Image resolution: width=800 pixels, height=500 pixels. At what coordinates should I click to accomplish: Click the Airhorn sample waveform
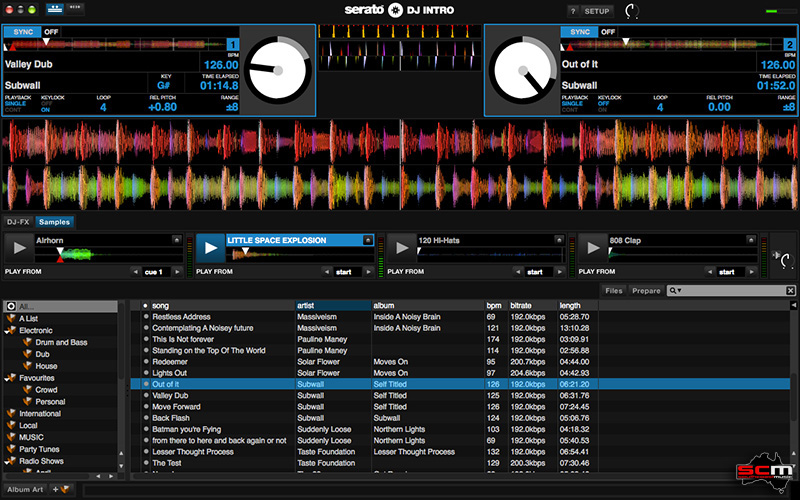[109, 254]
